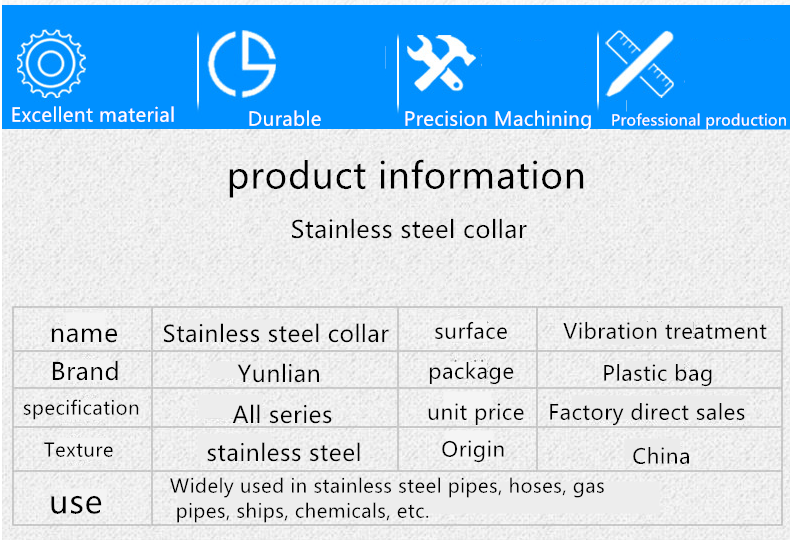
Task: Click the product information heading
Action: [x=407, y=176]
